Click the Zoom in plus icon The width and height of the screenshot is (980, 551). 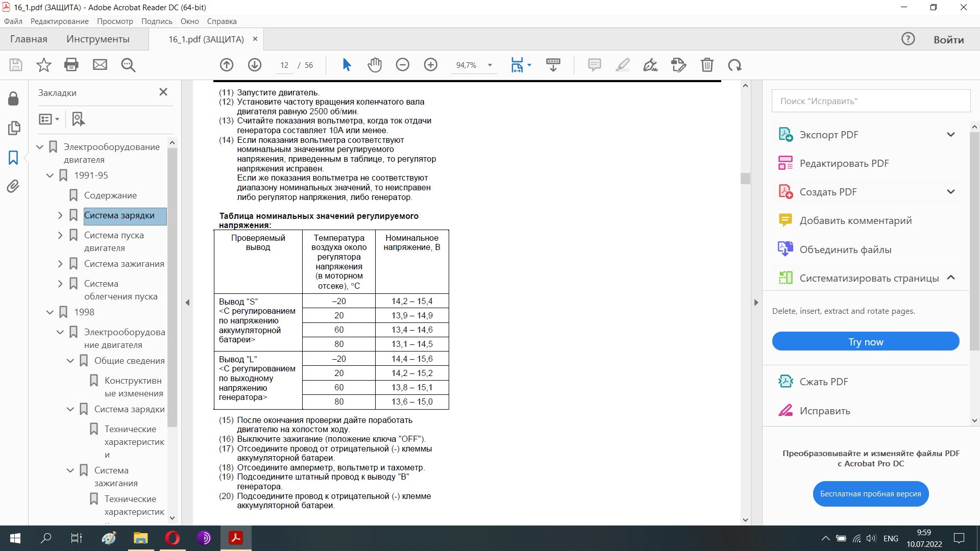[x=430, y=65]
